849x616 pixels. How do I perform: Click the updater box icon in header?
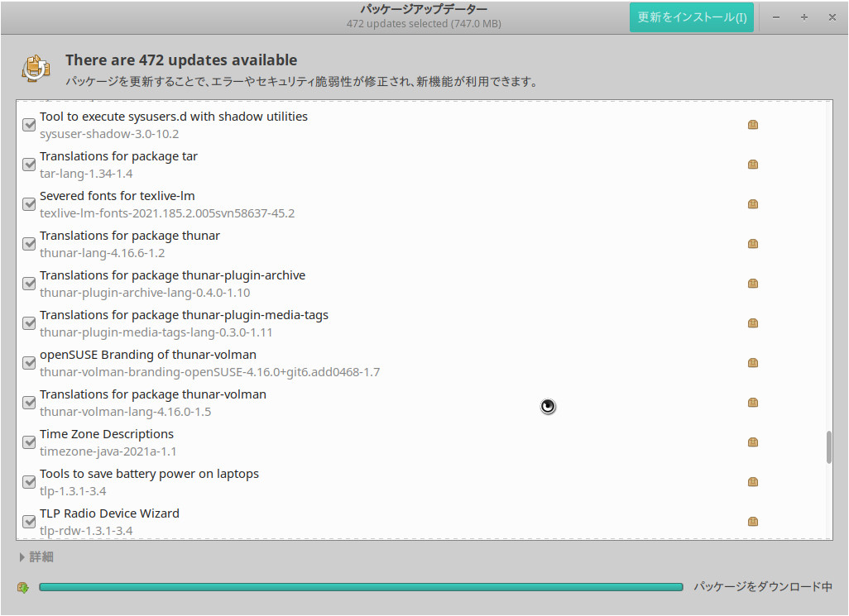point(36,69)
